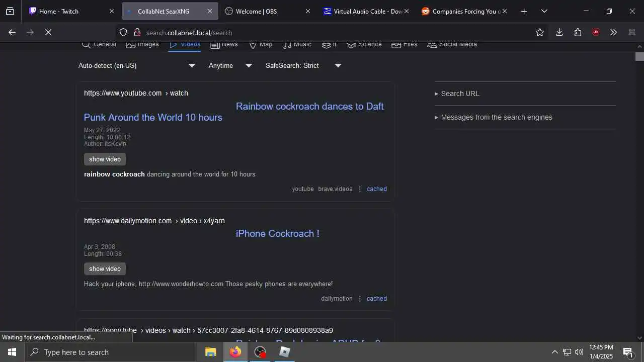List all tabs dropdown arrow
Image resolution: width=644 pixels, height=362 pixels.
(544, 11)
